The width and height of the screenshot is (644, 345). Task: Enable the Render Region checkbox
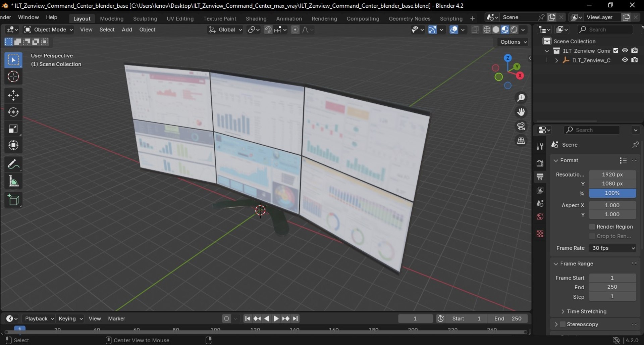pos(592,227)
